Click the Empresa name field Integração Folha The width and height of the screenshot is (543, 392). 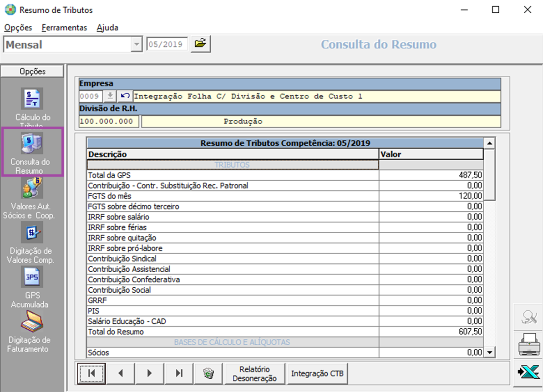tap(316, 96)
